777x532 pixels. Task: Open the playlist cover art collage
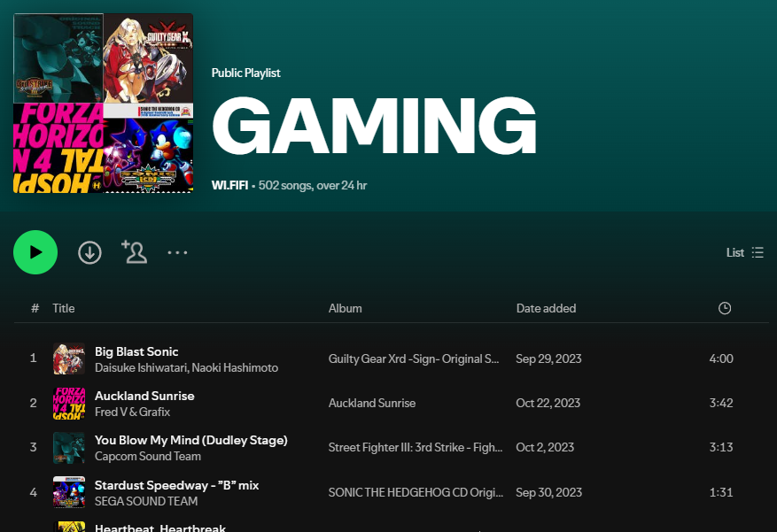click(103, 103)
